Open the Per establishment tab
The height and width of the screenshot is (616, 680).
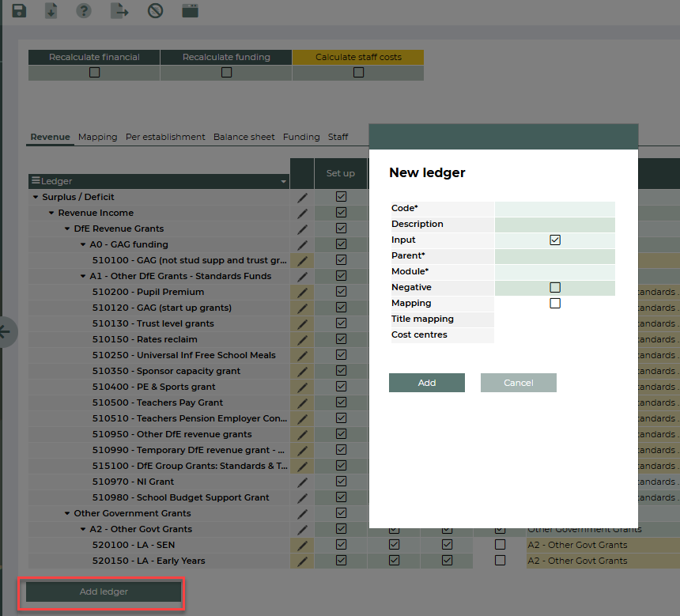165,137
